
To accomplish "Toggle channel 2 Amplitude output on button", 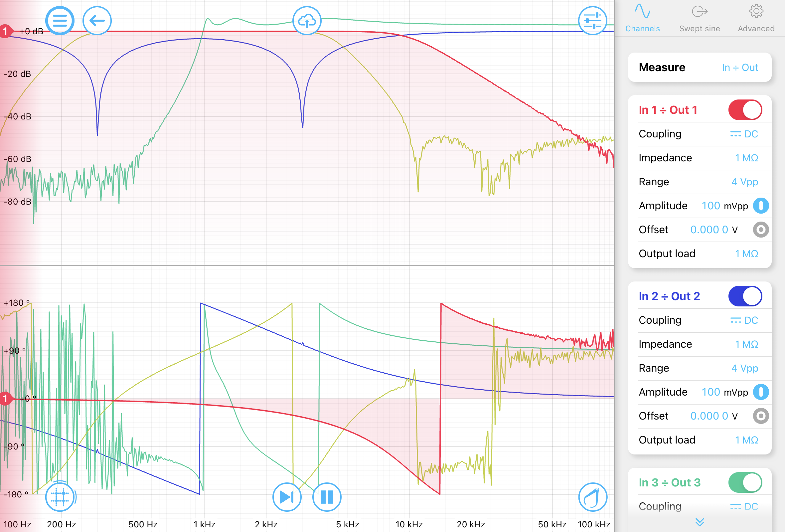I will click(761, 392).
